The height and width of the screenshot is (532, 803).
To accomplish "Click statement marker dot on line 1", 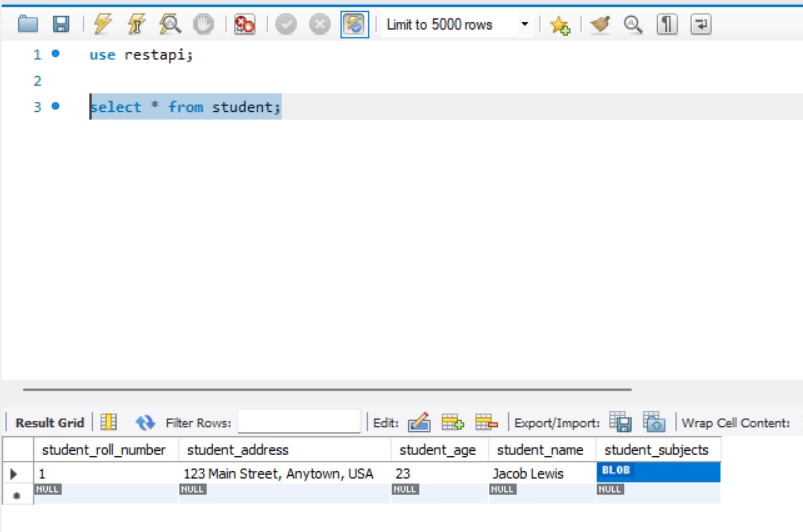I will coord(56,53).
